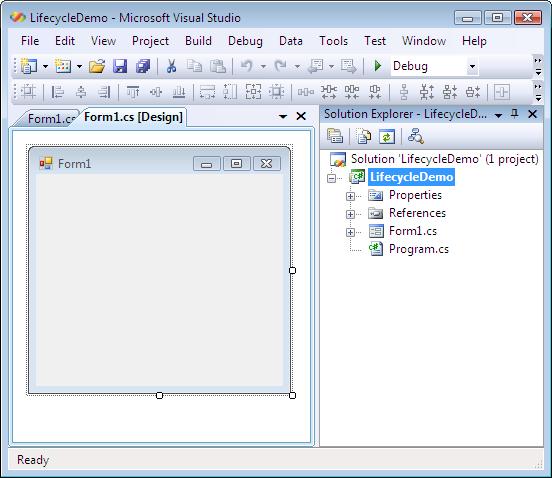Toggle Show All Files in Solution Explorer

364,137
